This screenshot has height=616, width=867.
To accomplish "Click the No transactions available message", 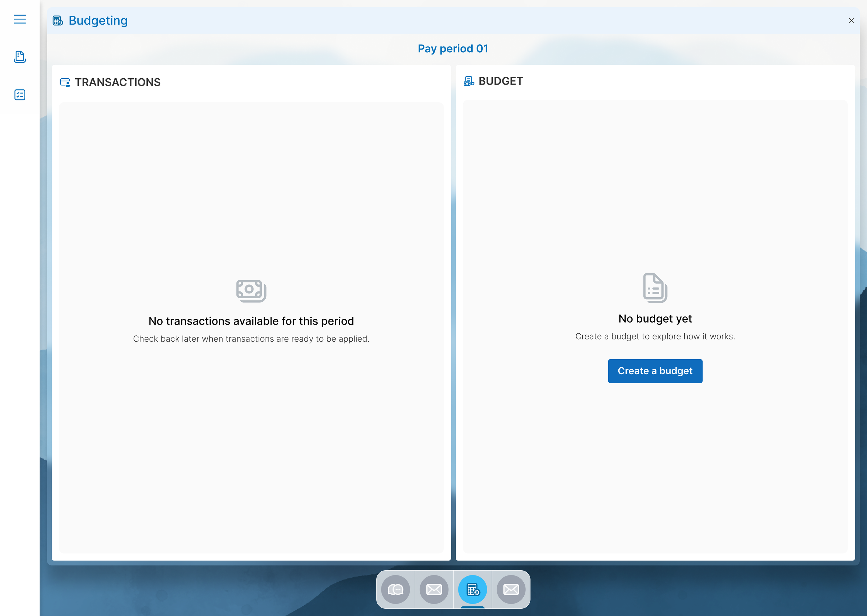I will (251, 321).
